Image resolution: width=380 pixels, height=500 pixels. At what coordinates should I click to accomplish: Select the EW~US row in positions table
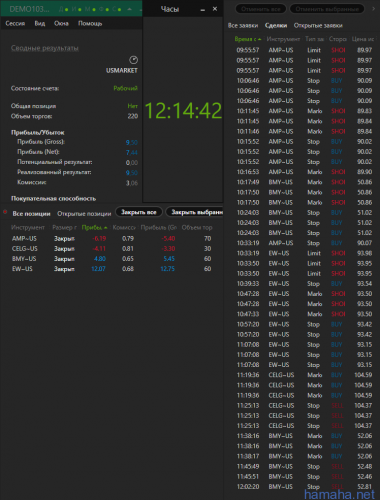click(x=112, y=269)
